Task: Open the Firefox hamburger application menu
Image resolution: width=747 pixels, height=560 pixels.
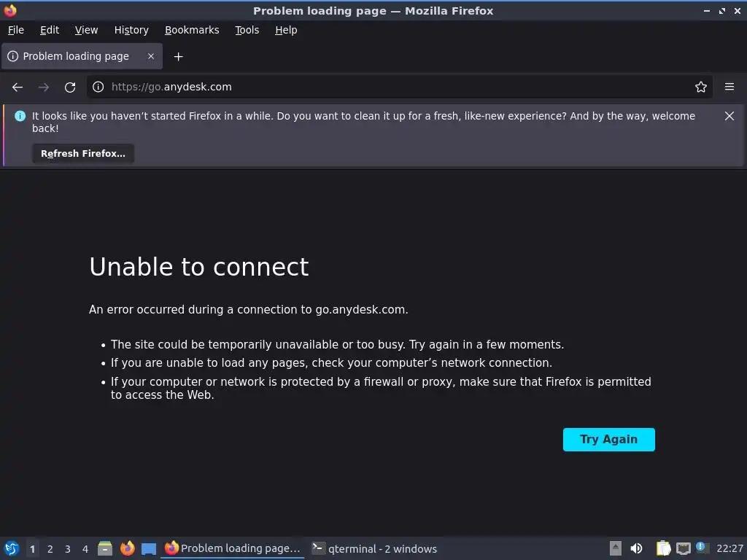Action: point(729,87)
